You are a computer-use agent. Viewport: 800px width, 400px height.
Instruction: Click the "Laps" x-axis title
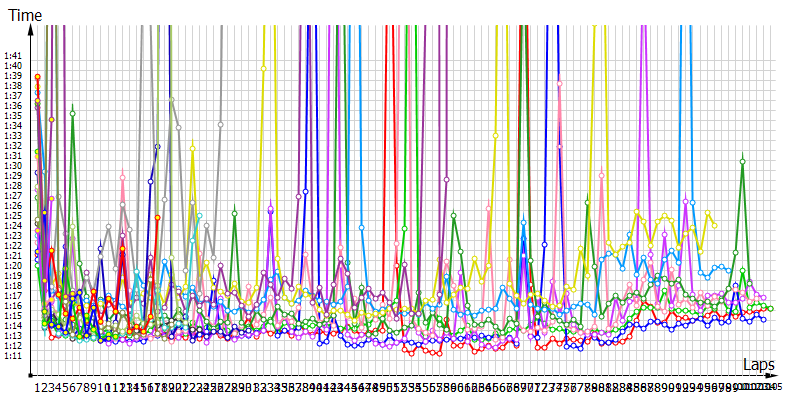point(759,364)
